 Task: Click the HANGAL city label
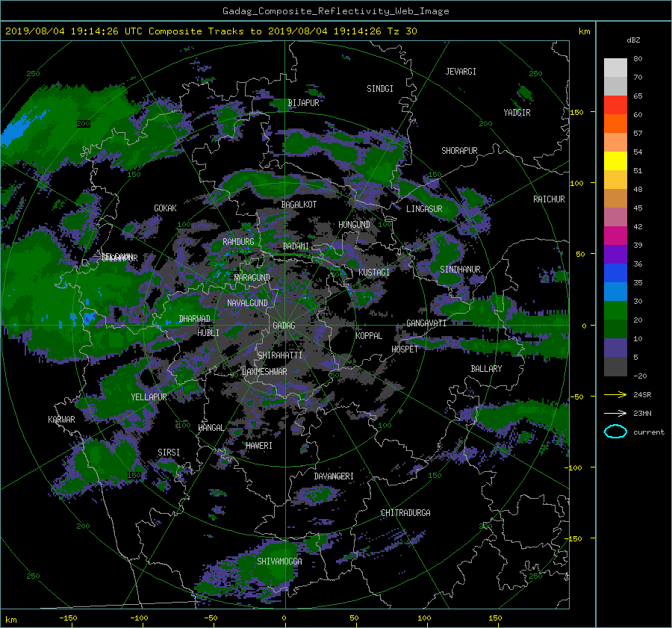click(211, 428)
